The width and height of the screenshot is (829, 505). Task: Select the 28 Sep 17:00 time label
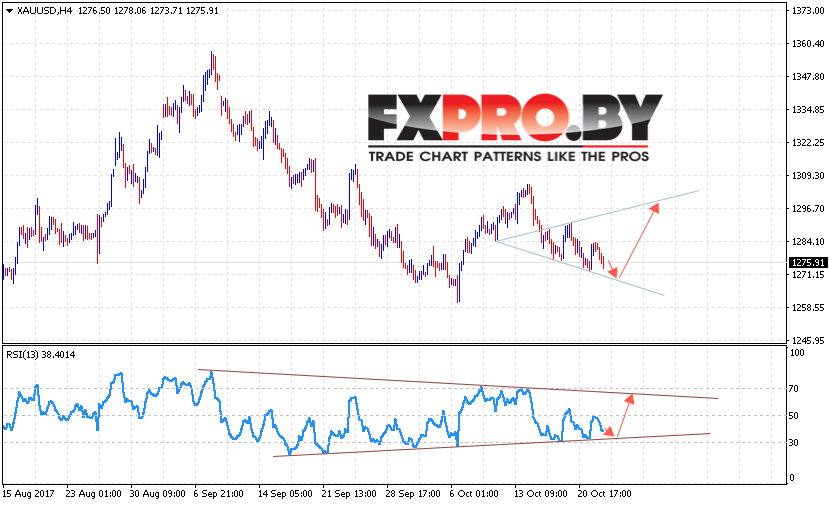point(413,493)
